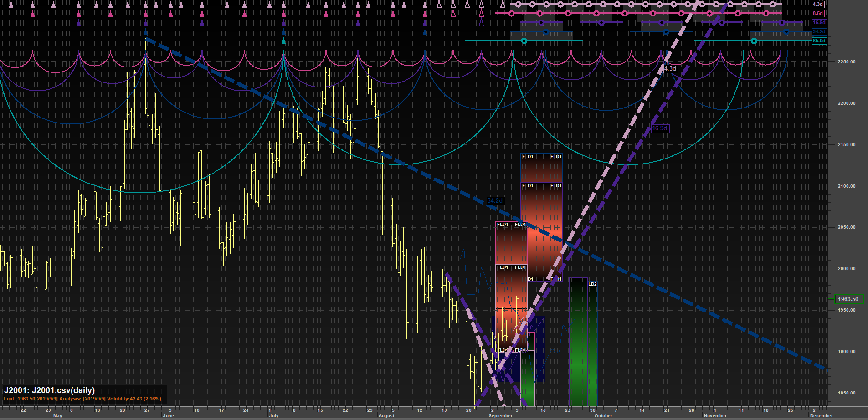Click the J2001: J2001.csv(daily) chart title
Viewport: 868px width, 420px height.
coord(49,390)
